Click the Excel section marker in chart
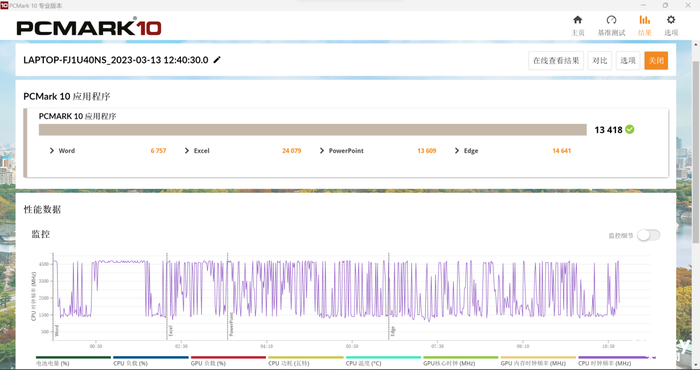Image resolution: width=700 pixels, height=370 pixels. pyautogui.click(x=171, y=331)
